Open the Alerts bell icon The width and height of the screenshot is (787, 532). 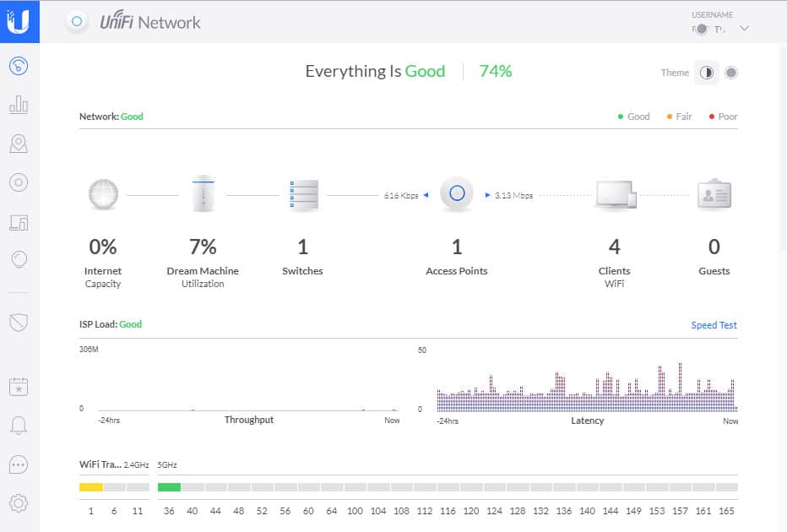pyautogui.click(x=19, y=426)
